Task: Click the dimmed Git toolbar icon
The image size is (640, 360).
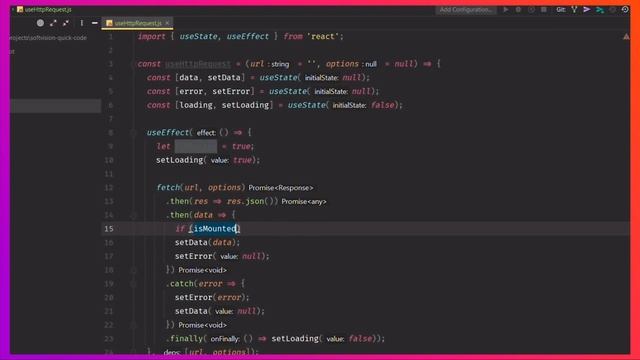Action: click(x=612, y=9)
